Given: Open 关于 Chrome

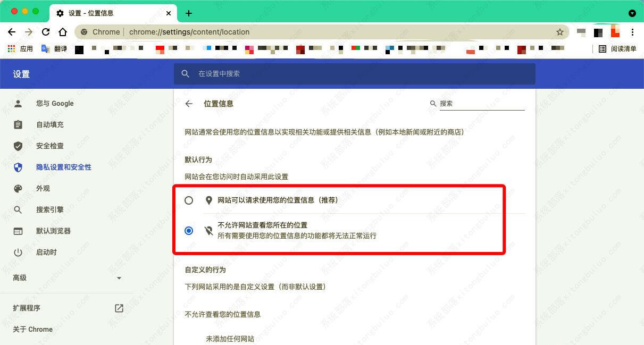Looking at the screenshot, I should (33, 329).
